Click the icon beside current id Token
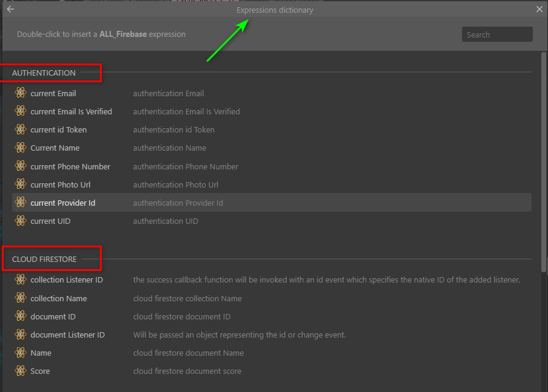This screenshot has width=548, height=392. point(21,129)
